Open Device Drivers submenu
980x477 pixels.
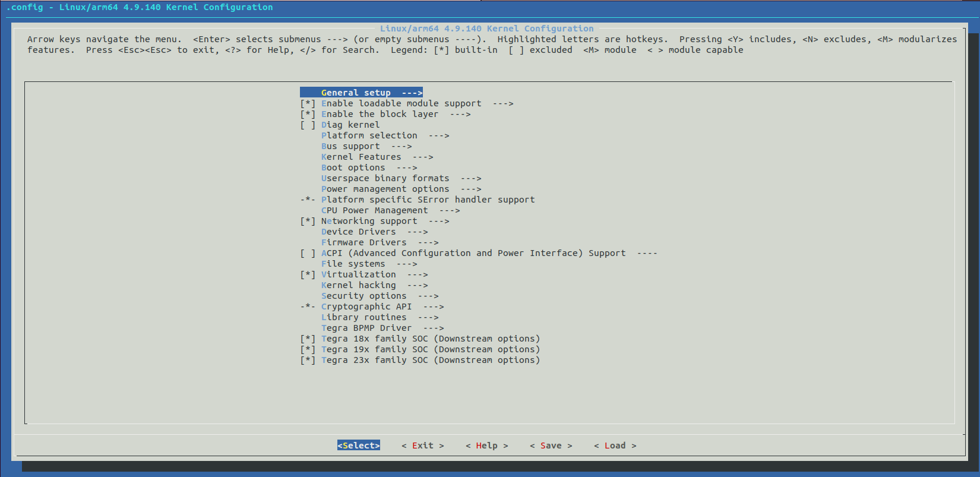click(x=374, y=232)
